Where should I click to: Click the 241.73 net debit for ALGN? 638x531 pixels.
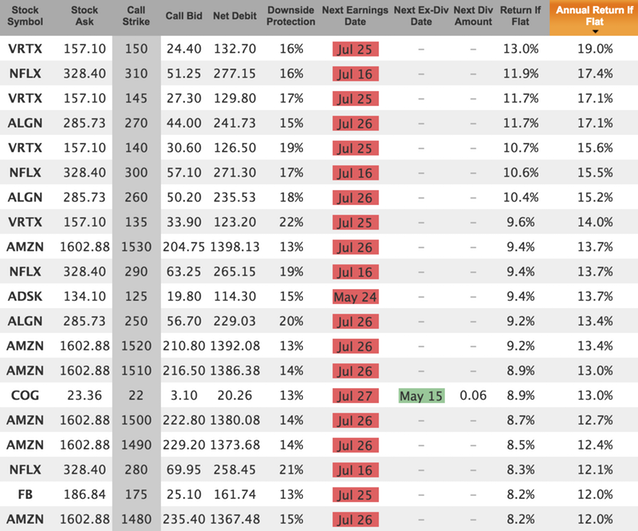click(x=235, y=123)
